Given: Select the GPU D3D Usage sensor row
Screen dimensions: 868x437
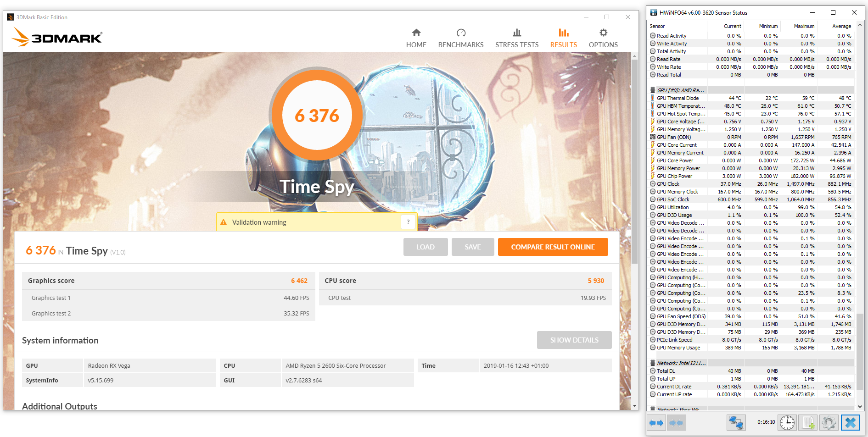Looking at the screenshot, I should click(751, 215).
